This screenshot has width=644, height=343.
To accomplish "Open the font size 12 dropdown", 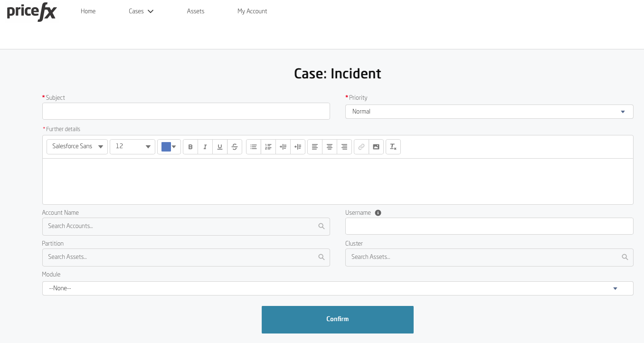I will click(133, 147).
